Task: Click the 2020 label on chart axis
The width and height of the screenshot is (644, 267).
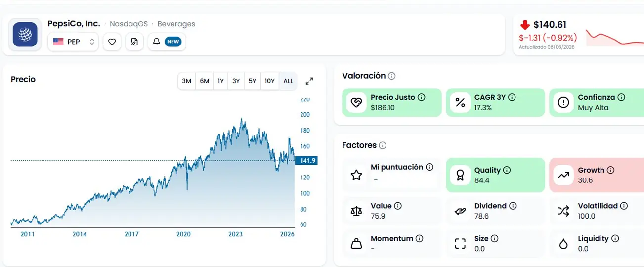Action: point(183,234)
